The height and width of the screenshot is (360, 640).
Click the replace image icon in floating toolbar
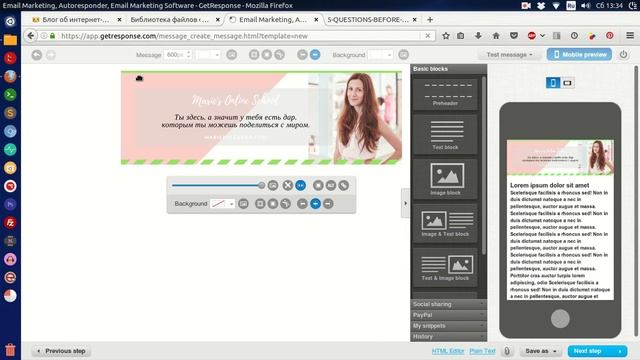(x=273, y=185)
